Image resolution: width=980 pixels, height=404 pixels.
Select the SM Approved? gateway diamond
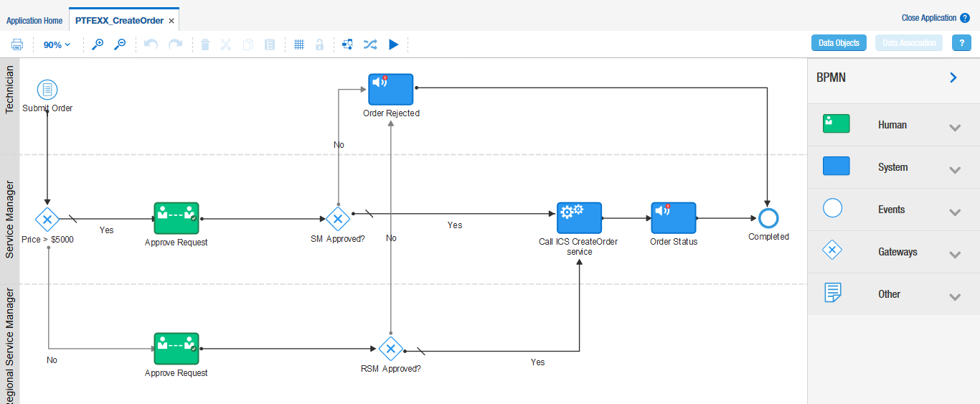pyautogui.click(x=337, y=219)
